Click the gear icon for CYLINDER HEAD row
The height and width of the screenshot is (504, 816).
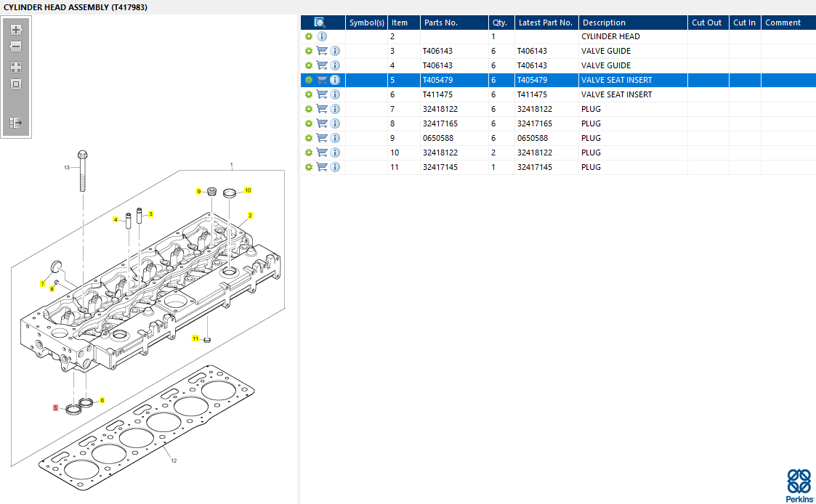coord(309,36)
